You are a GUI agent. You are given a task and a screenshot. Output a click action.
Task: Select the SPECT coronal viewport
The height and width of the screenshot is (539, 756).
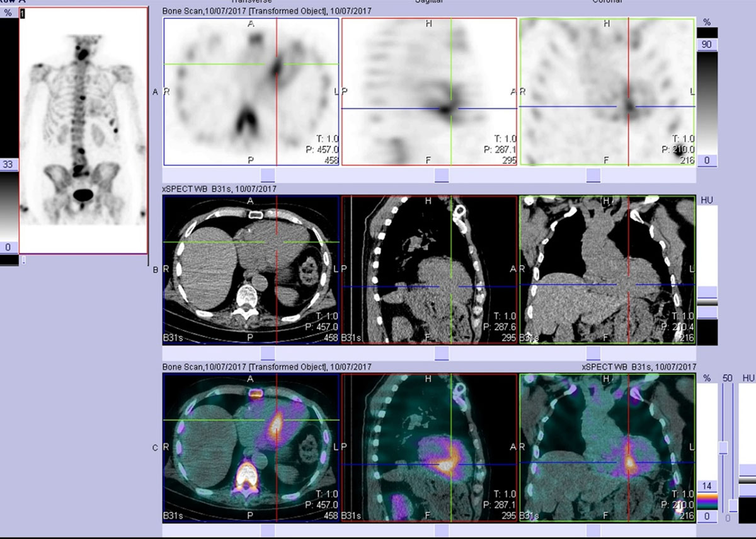click(x=607, y=92)
